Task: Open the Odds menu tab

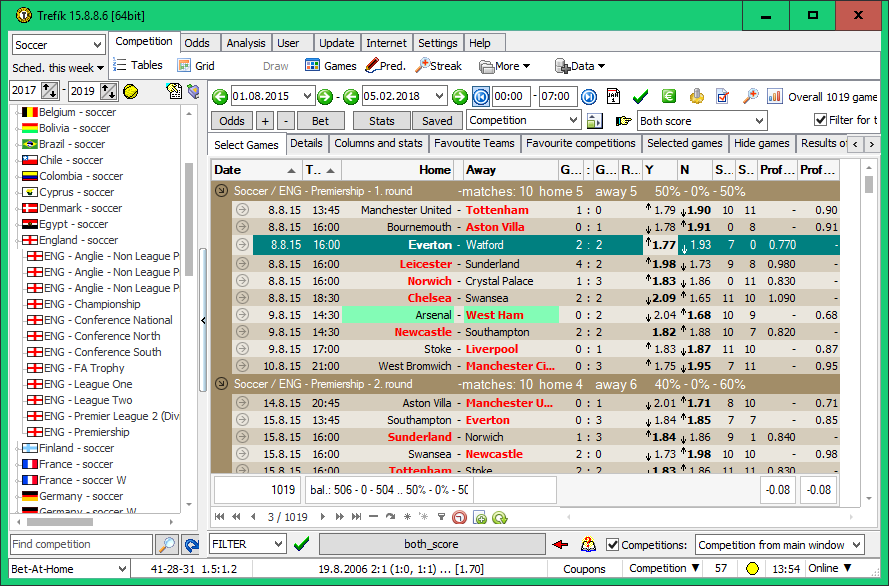Action: coord(197,43)
